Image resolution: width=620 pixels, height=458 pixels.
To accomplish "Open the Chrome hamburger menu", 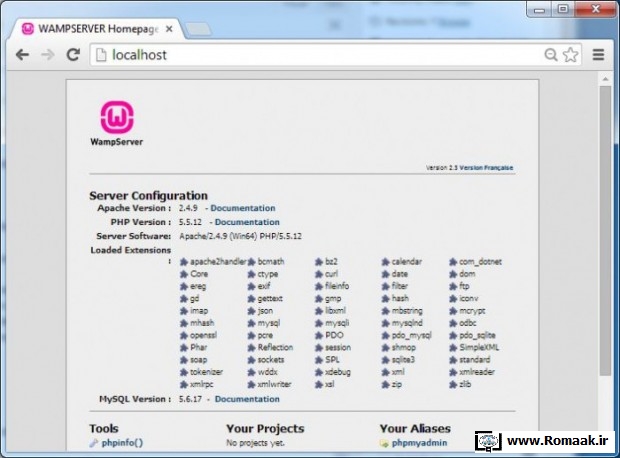I will (598, 55).
